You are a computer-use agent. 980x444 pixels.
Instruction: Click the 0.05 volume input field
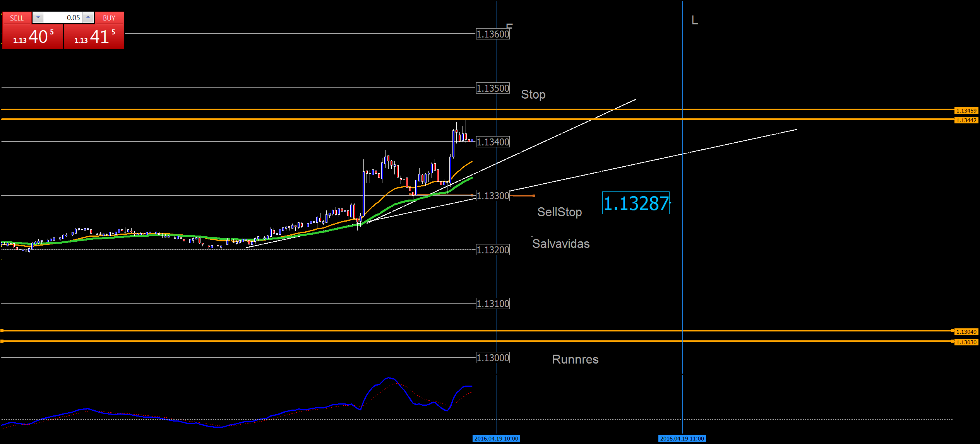(63, 18)
